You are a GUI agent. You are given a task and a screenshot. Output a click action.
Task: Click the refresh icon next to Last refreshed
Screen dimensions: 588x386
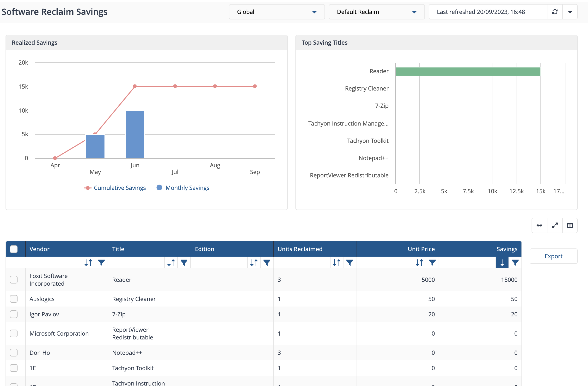(555, 12)
